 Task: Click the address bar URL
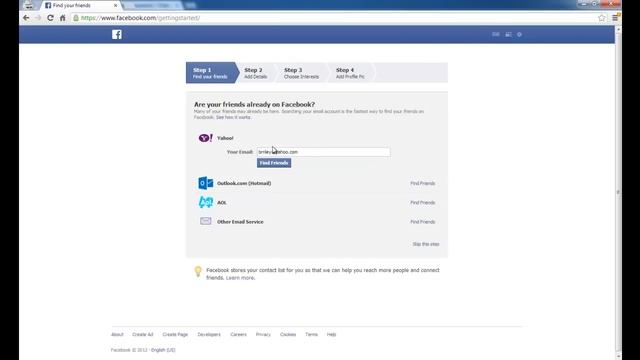point(140,18)
